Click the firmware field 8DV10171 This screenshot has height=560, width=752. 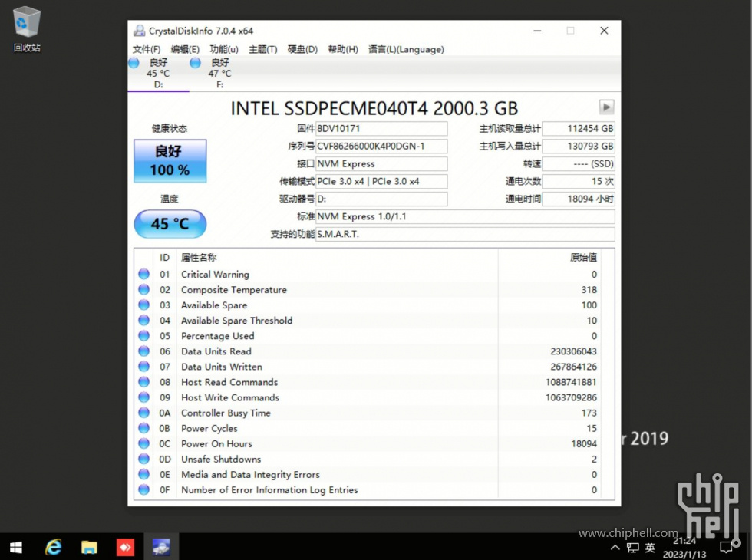point(381,129)
